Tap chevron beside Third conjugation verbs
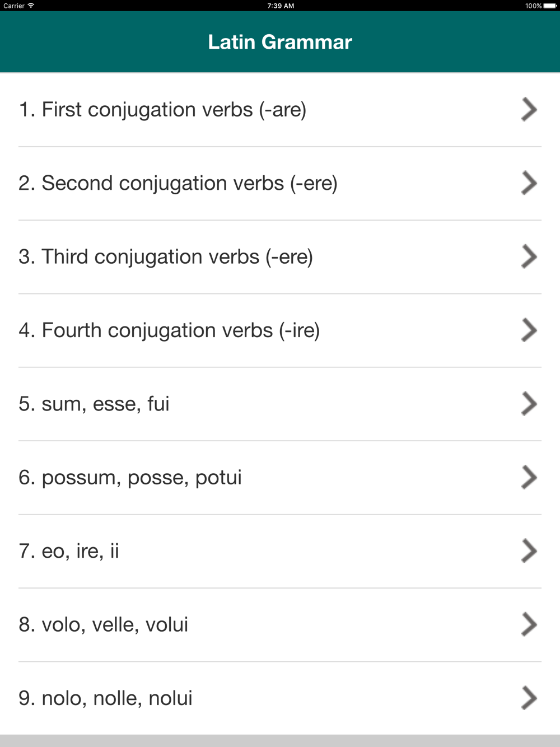Image resolution: width=560 pixels, height=747 pixels. (529, 256)
